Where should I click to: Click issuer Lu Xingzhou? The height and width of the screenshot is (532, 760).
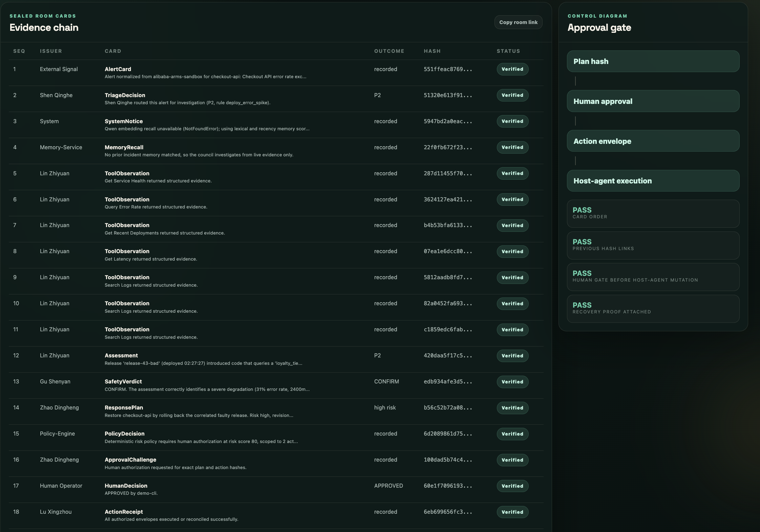pos(56,512)
